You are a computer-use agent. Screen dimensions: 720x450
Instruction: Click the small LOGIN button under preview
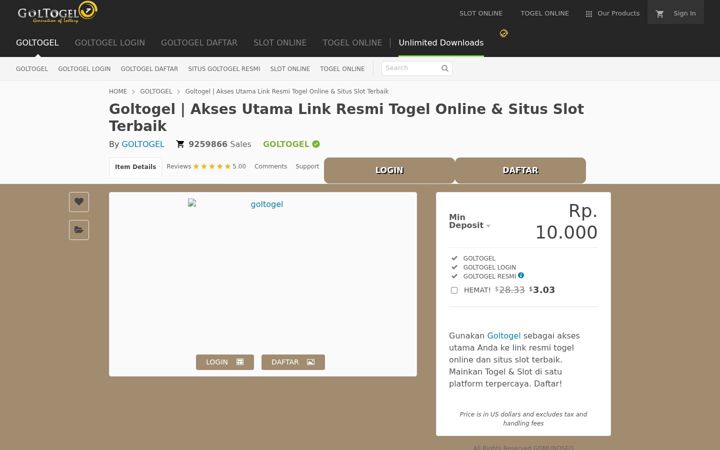coord(225,362)
